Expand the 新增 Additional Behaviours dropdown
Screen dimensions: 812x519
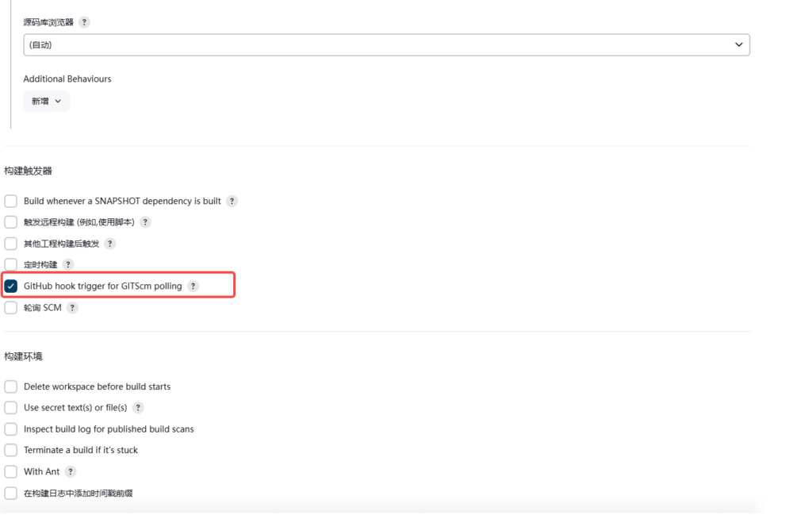point(47,102)
